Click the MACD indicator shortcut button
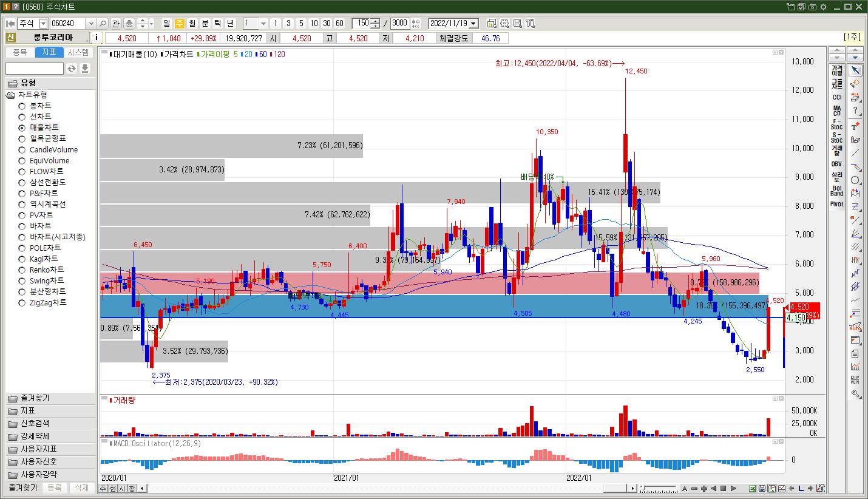 [x=837, y=111]
